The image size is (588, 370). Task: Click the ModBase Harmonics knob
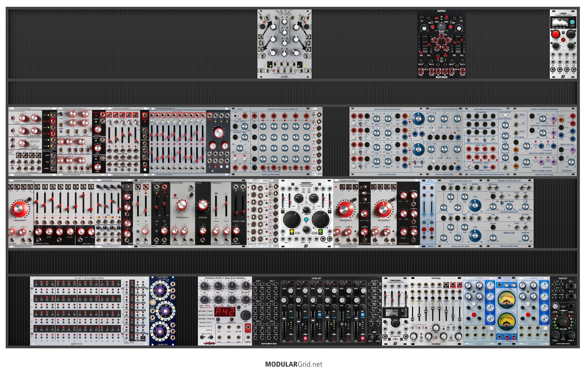point(246,286)
